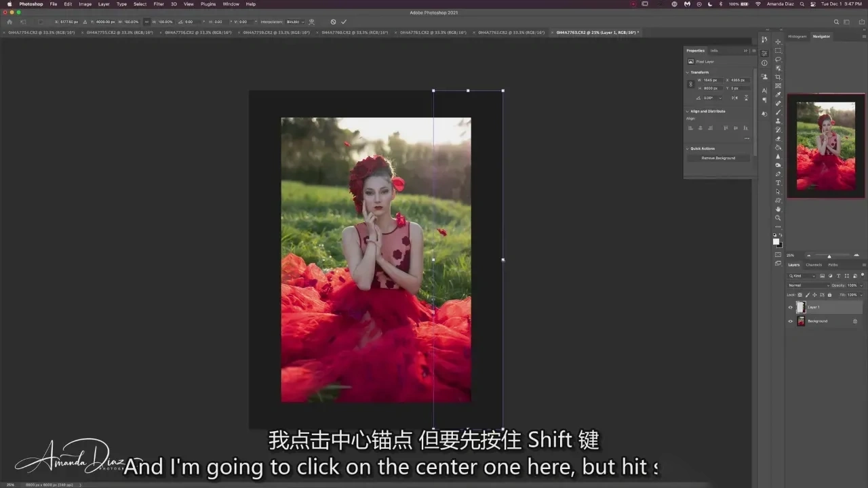Viewport: 868px width, 488px height.
Task: Open the Filter menu
Action: pos(159,4)
